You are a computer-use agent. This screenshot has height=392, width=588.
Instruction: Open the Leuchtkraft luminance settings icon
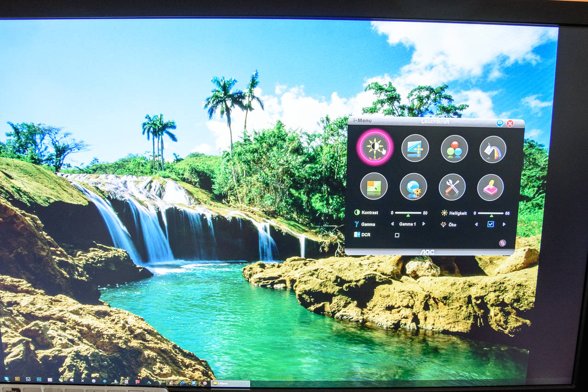coord(375,147)
